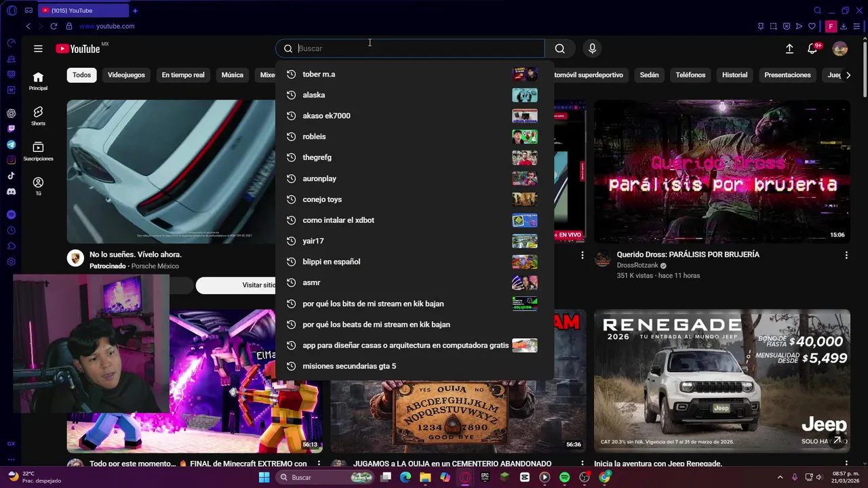Open the Tú section in the sidebar
The width and height of the screenshot is (868, 488).
[38, 186]
